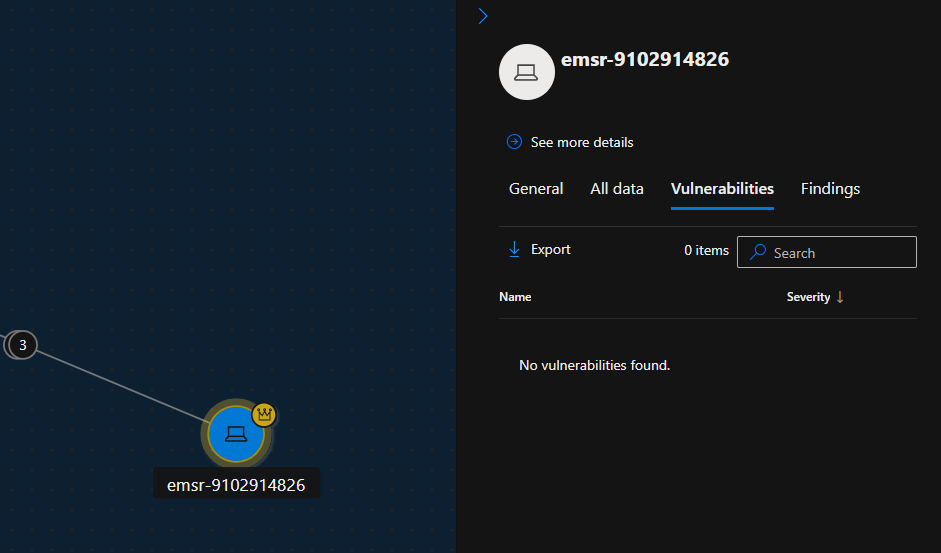
Task: Open the All data tab
Action: point(617,188)
